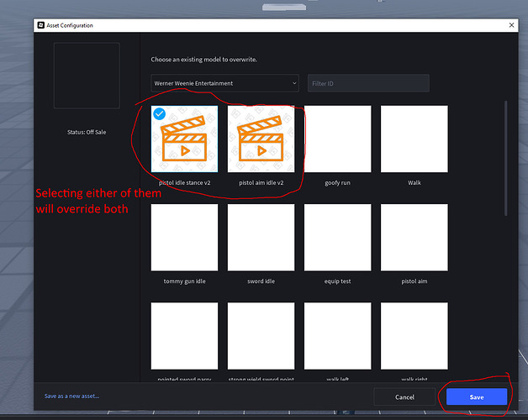Click the 'Choose an existing model to overwrite' text
This screenshot has height=420, width=528.
click(x=203, y=60)
